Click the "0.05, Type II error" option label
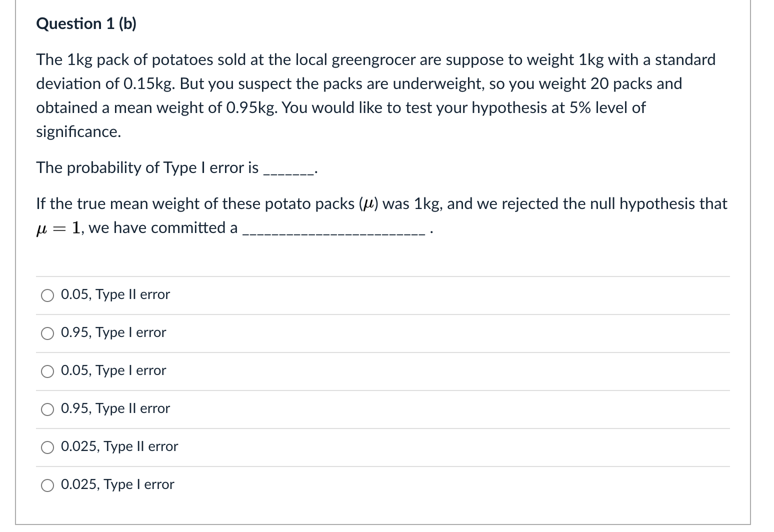The image size is (774, 532). click(x=115, y=294)
